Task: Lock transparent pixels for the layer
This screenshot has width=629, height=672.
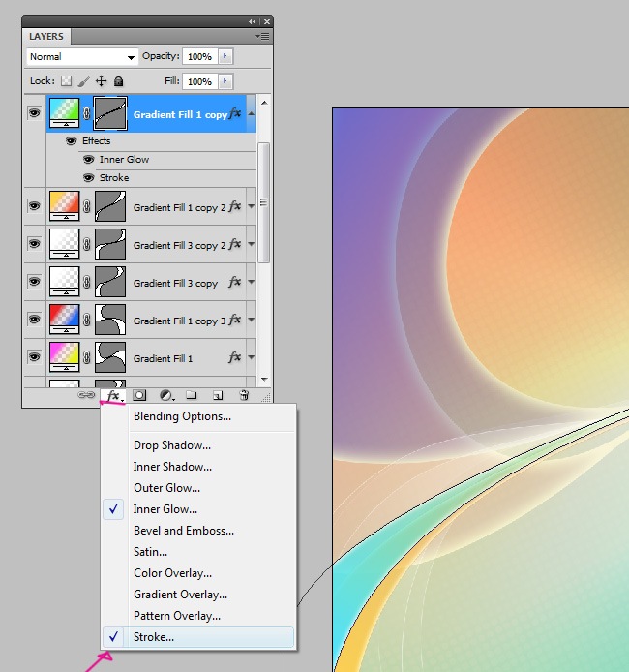Action: pyautogui.click(x=66, y=81)
